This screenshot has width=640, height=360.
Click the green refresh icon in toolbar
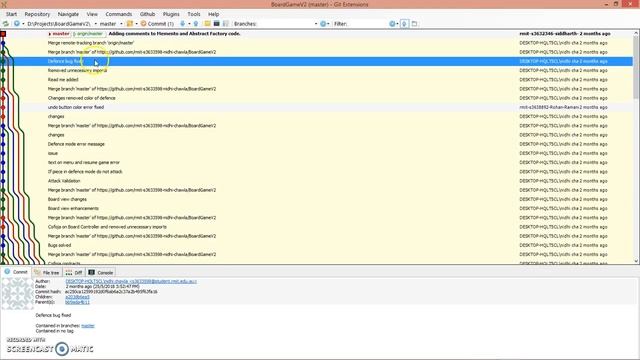[6, 24]
